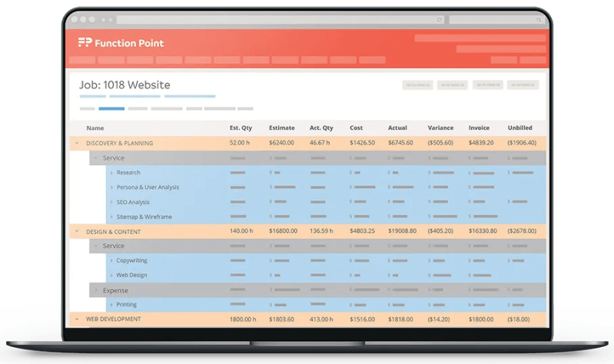
Task: Click the 52.00 h estimated quantity
Action: [x=240, y=143]
